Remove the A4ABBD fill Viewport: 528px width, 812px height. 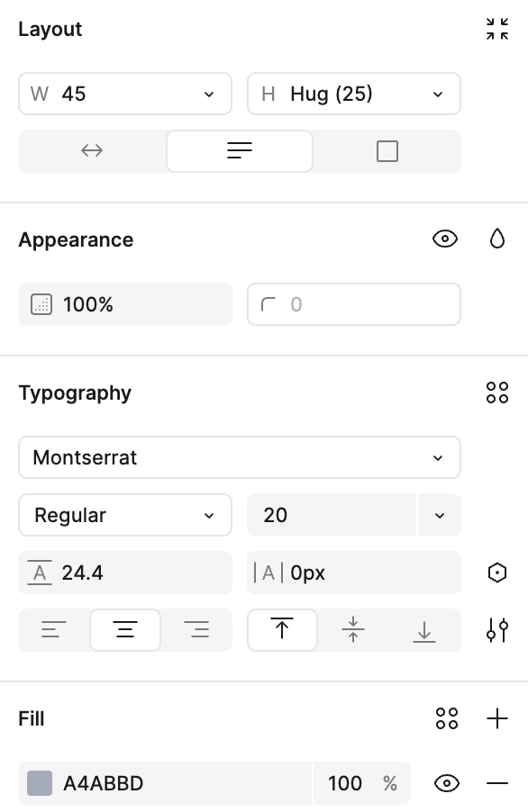(496, 783)
